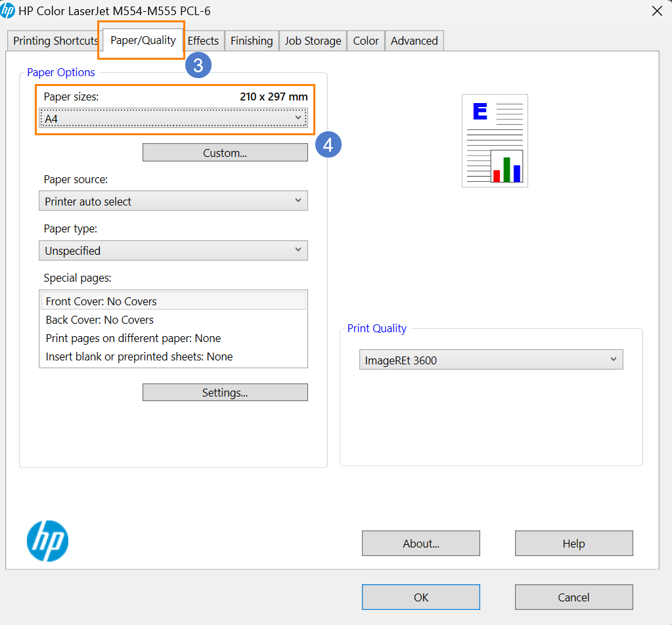Select 'Back Cover: No Covers' row
672x625 pixels.
click(173, 320)
